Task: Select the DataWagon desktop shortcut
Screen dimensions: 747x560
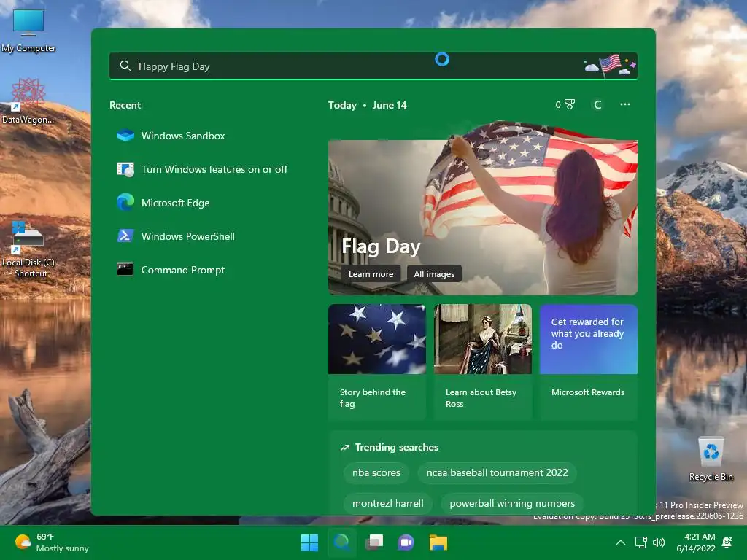Action: pos(28,101)
